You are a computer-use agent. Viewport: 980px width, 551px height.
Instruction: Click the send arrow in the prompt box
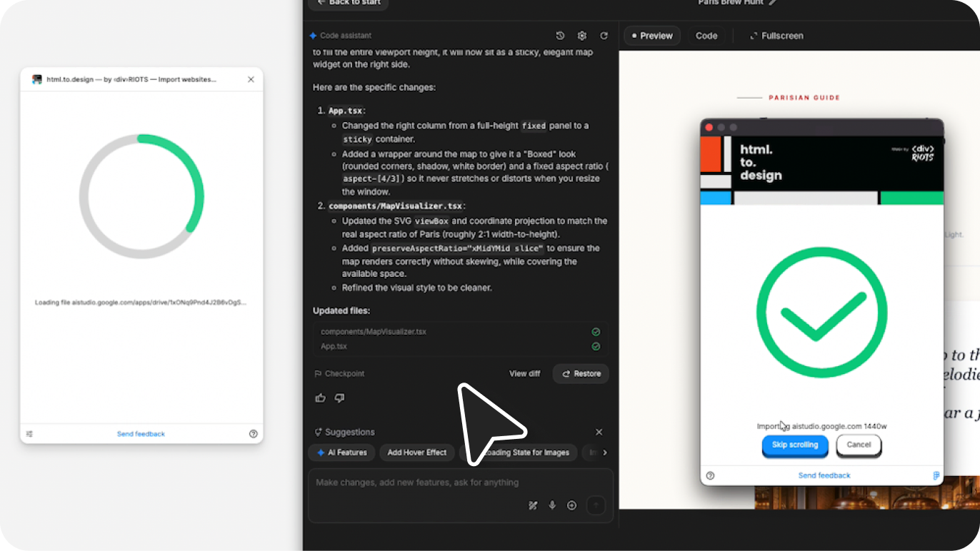pos(596,505)
